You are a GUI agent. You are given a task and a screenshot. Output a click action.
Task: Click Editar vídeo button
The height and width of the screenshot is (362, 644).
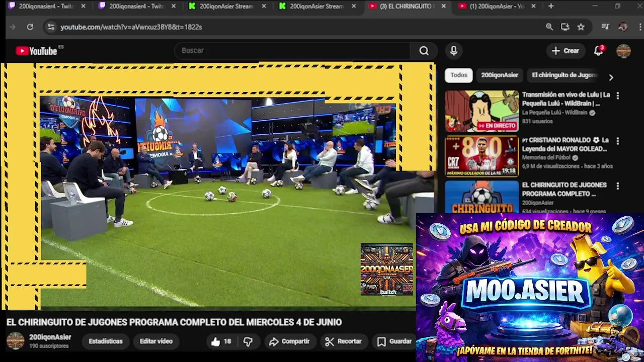point(156,341)
